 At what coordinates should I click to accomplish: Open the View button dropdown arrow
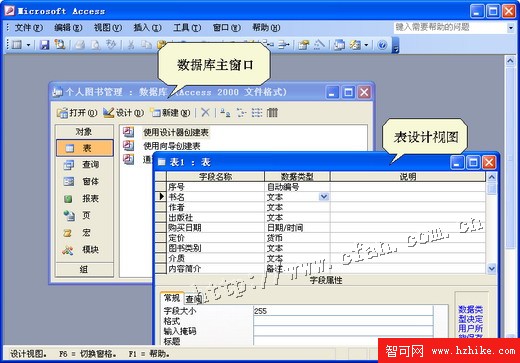pyautogui.click(x=29, y=45)
